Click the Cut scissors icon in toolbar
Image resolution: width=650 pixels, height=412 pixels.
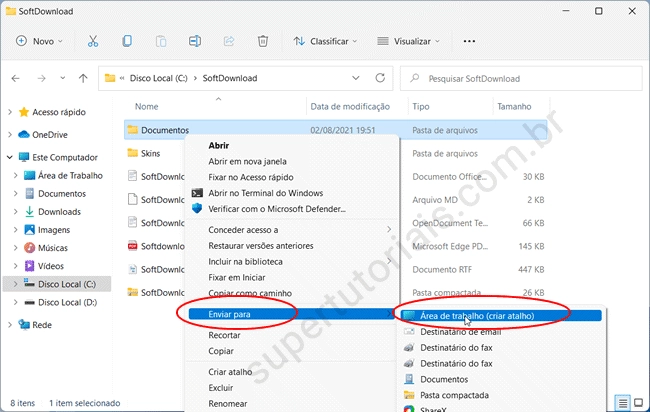(x=93, y=41)
